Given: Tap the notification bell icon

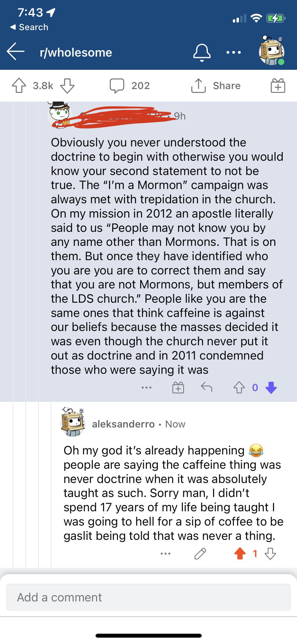Looking at the screenshot, I should (202, 52).
